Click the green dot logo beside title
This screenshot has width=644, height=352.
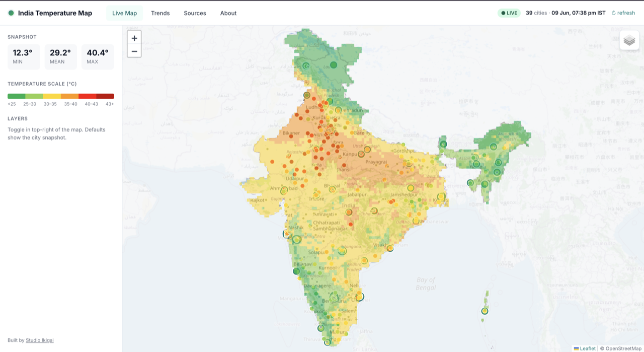11,13
